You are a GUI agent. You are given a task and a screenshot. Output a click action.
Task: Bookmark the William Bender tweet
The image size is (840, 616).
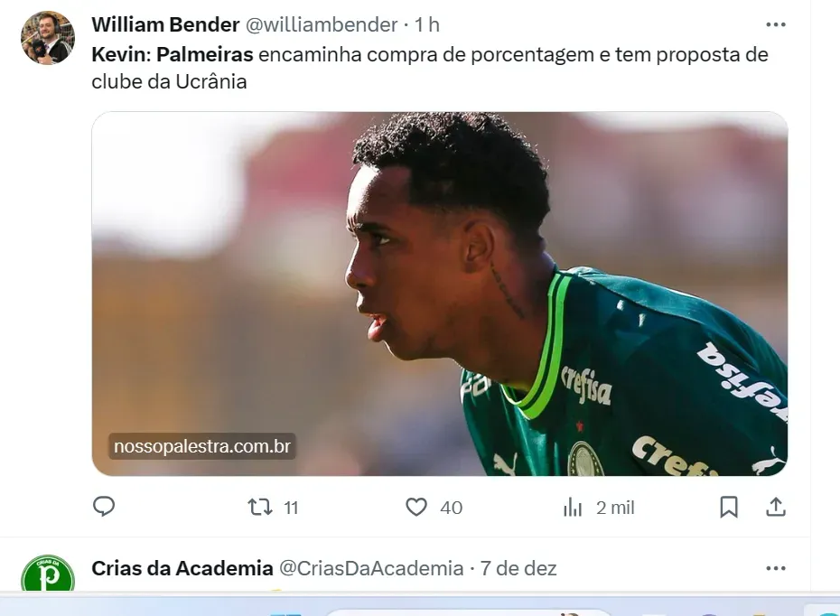729,507
